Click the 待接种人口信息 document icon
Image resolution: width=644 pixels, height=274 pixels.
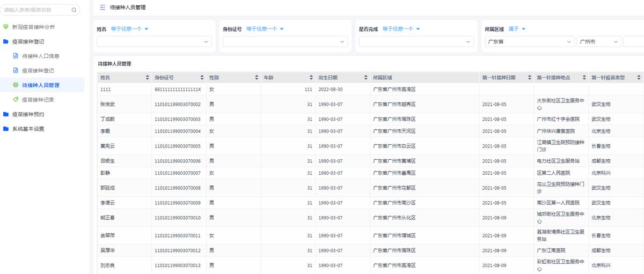click(x=16, y=56)
